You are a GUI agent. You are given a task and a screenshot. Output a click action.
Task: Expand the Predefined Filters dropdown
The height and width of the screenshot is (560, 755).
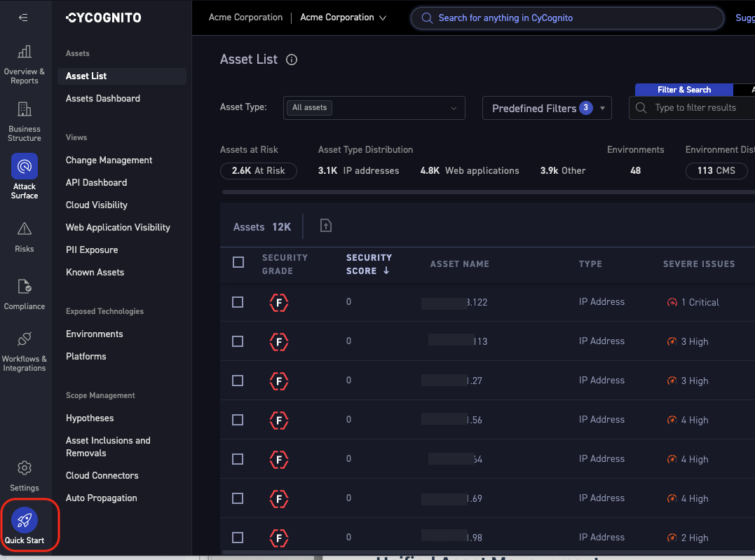pos(547,108)
